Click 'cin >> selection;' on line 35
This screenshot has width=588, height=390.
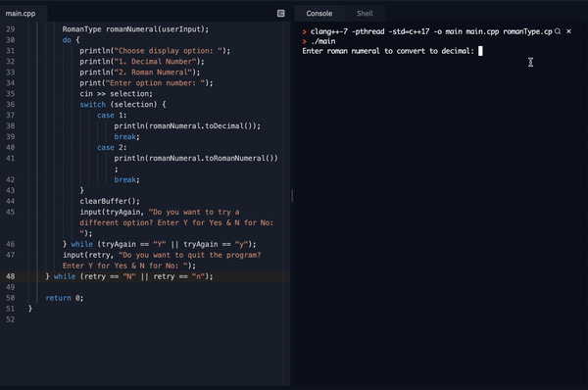click(117, 94)
